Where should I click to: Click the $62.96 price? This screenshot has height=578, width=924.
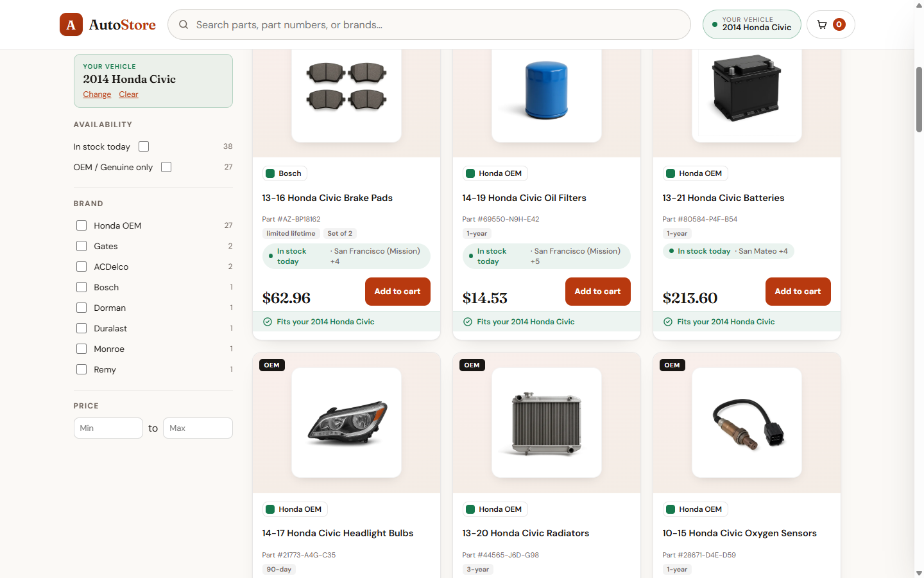(x=286, y=298)
